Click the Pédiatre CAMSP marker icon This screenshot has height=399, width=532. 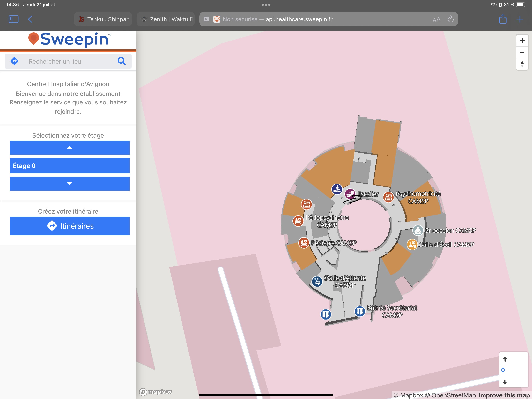304,243
